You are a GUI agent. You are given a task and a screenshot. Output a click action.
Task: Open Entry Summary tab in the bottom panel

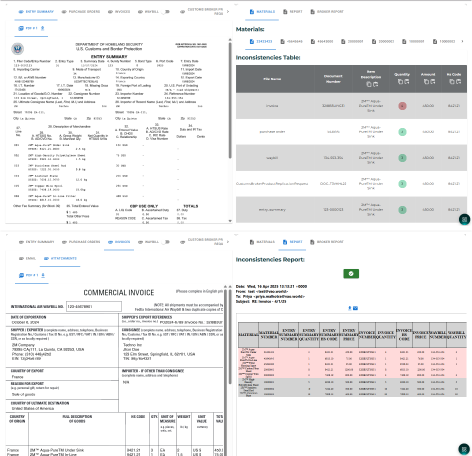(36, 242)
